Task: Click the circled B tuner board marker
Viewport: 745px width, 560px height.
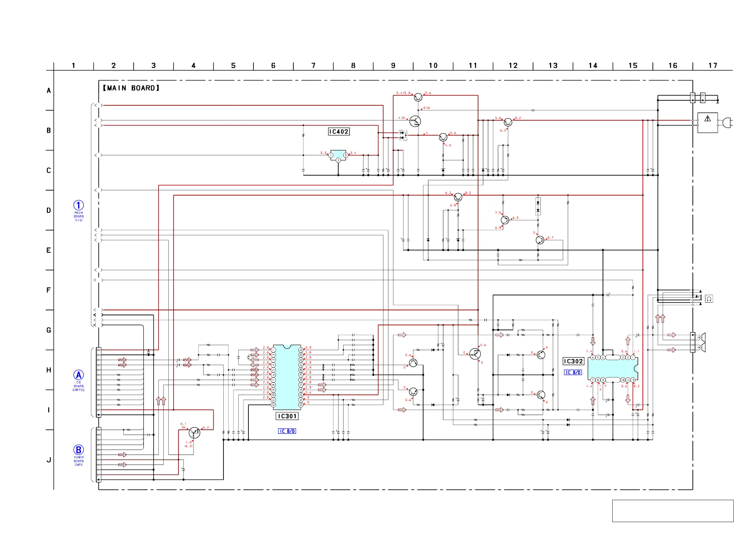Action: click(78, 450)
